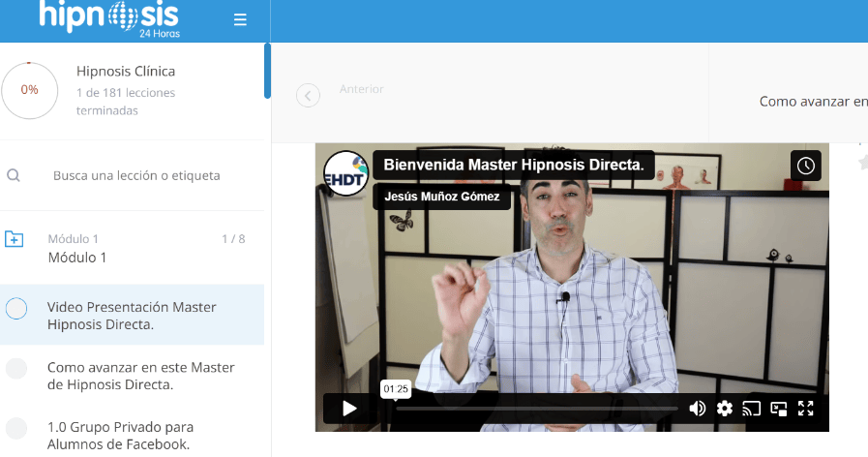Image resolution: width=868 pixels, height=457 pixels.
Task: Mark Como avanzar lesson circle
Action: tap(16, 369)
